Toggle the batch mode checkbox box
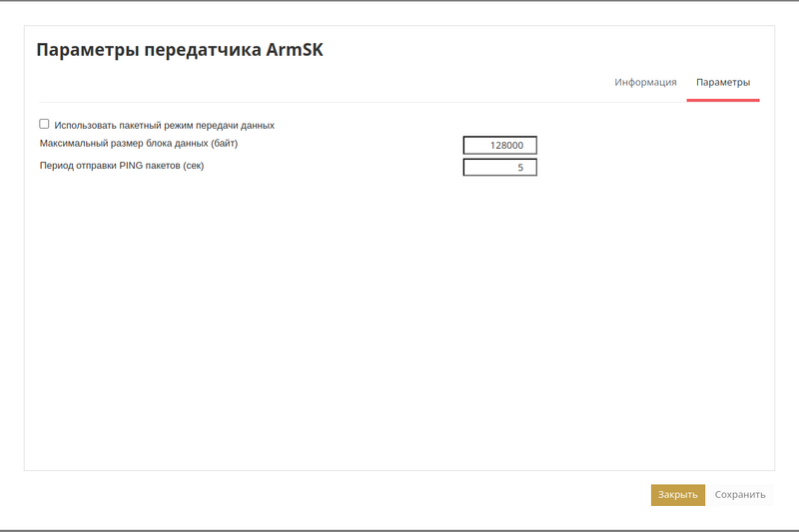The image size is (799, 532). pos(44,125)
